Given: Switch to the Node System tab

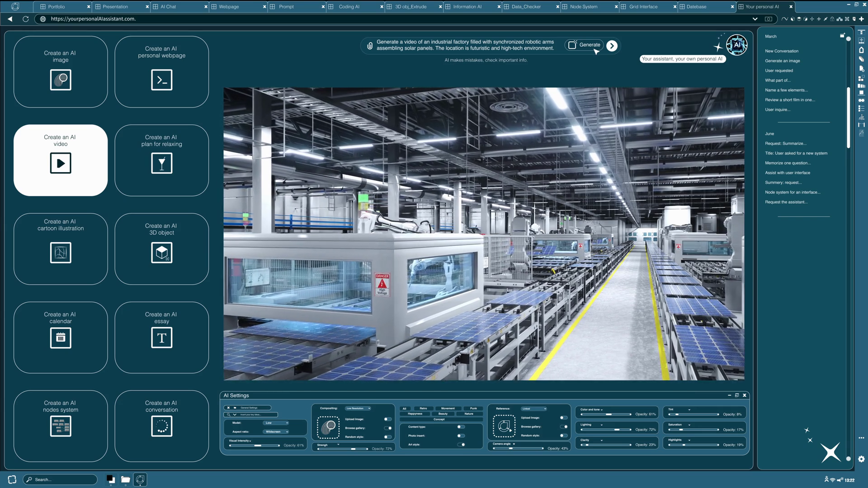Looking at the screenshot, I should [x=583, y=7].
